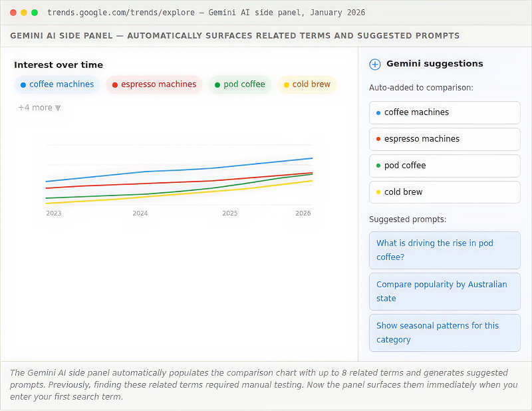Expand the +4 more terms dropdown

[x=39, y=108]
